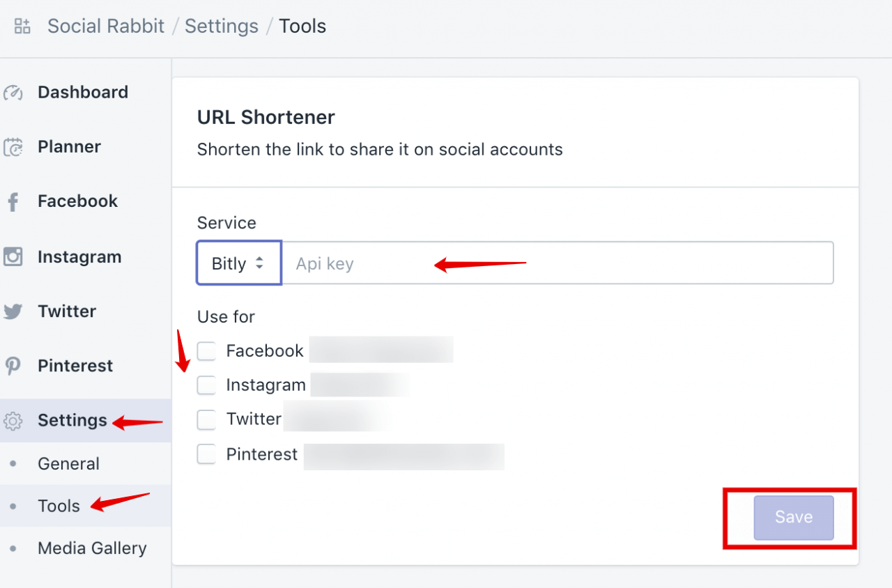Click the Settings breadcrumb link
The width and height of the screenshot is (892, 588).
pyautogui.click(x=222, y=26)
